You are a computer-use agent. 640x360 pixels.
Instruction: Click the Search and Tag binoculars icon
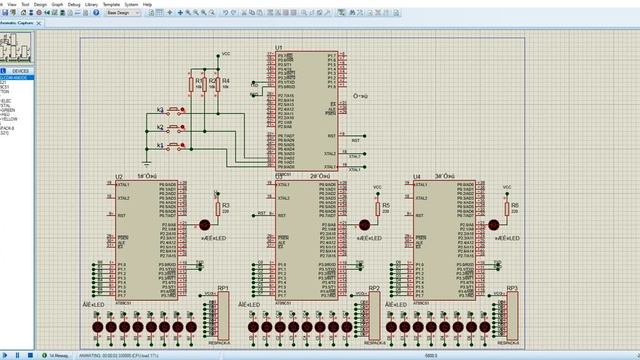(352, 13)
